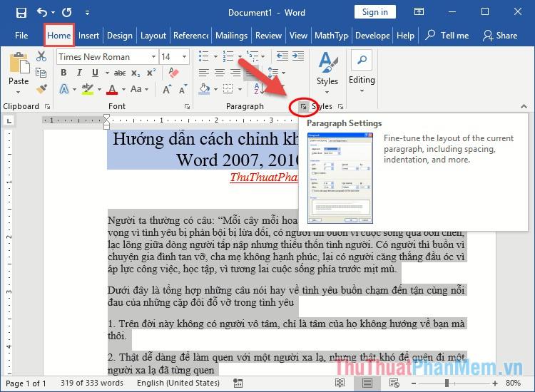Image resolution: width=535 pixels, height=392 pixels.
Task: Increase font size with grow icon
Action: pyautogui.click(x=166, y=90)
